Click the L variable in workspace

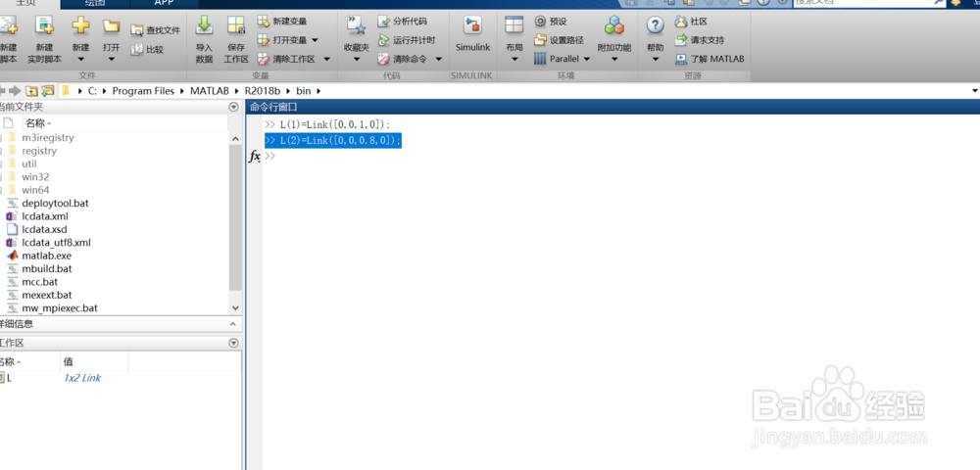(x=9, y=378)
